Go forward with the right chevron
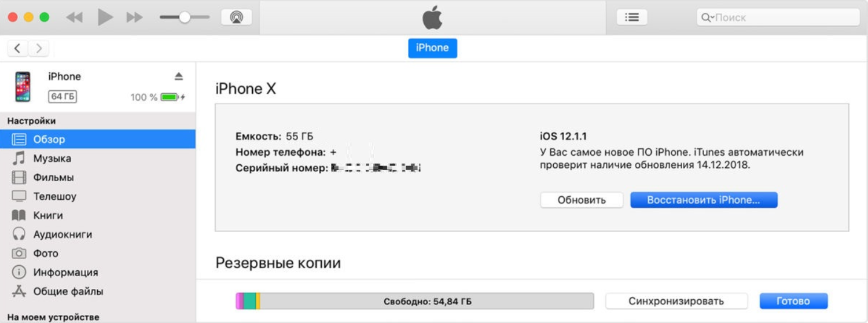 tap(39, 48)
